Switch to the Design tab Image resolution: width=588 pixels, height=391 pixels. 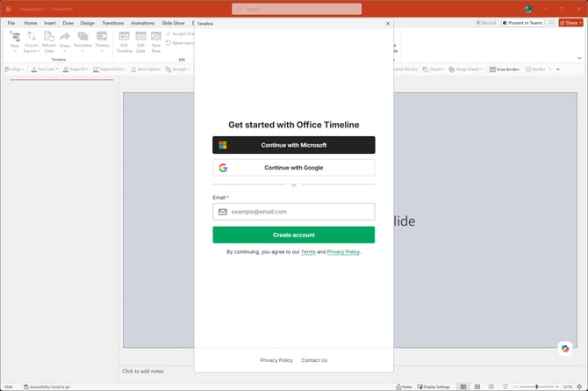click(88, 23)
